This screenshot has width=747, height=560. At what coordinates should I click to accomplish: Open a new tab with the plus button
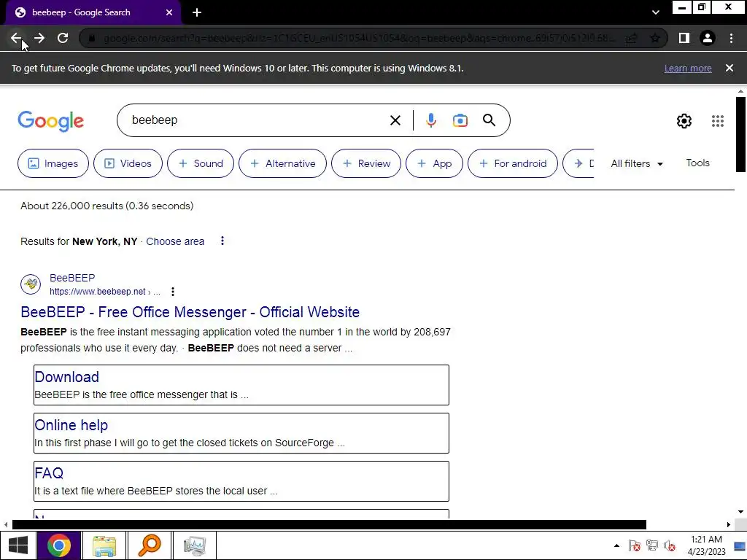click(x=197, y=12)
